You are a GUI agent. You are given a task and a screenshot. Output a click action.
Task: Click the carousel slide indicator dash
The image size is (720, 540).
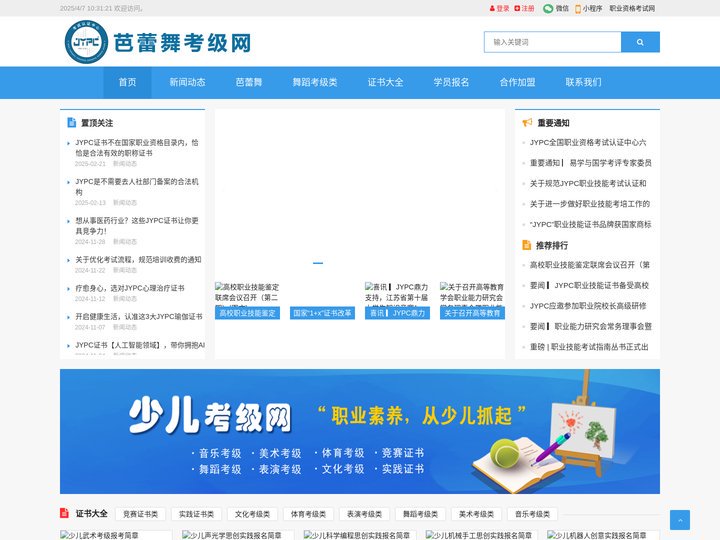pyautogui.click(x=318, y=263)
